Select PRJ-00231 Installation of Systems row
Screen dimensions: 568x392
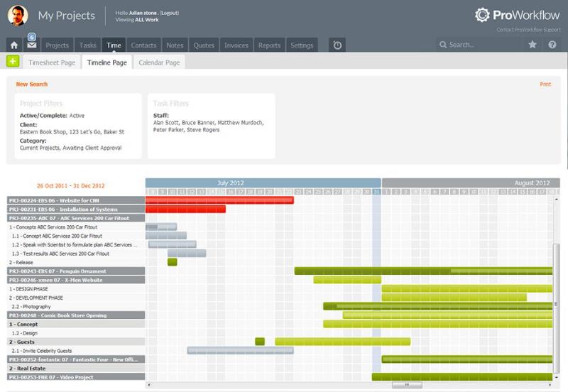tap(76, 209)
